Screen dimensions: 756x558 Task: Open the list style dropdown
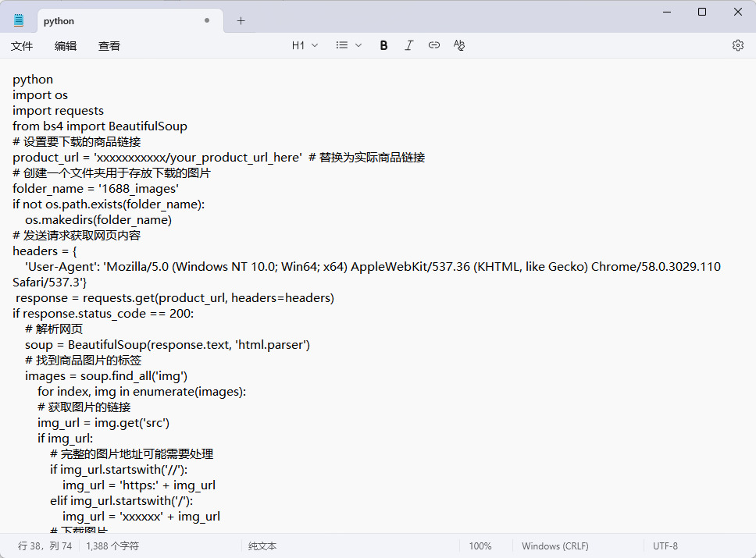(348, 45)
